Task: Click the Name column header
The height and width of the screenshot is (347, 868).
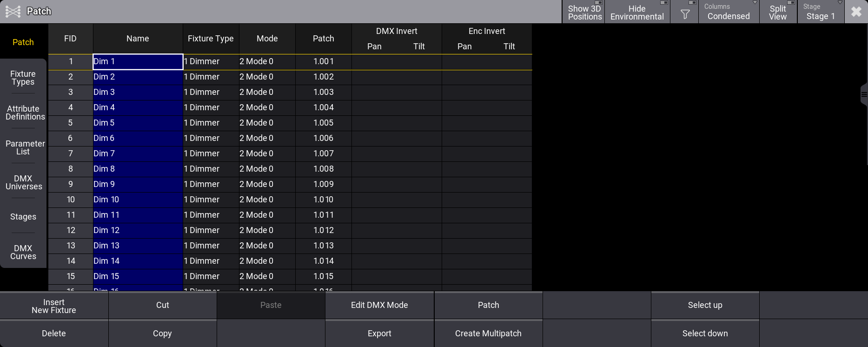Action: (x=138, y=39)
